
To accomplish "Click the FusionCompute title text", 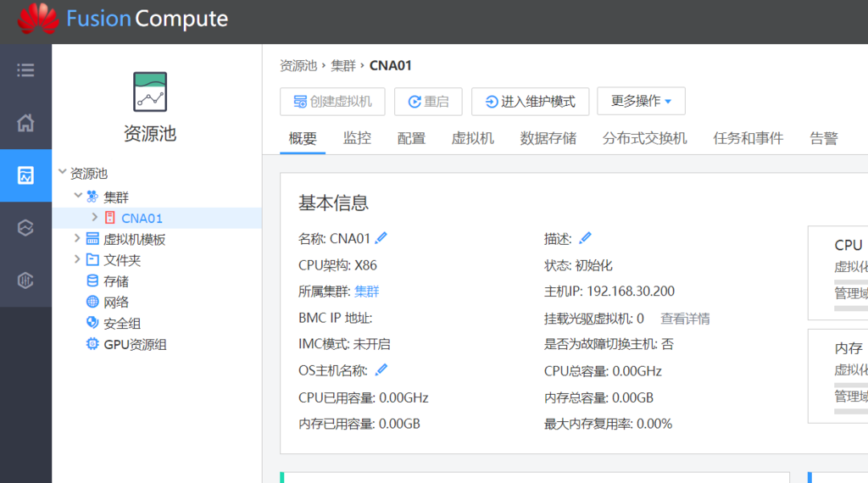I will (x=147, y=19).
